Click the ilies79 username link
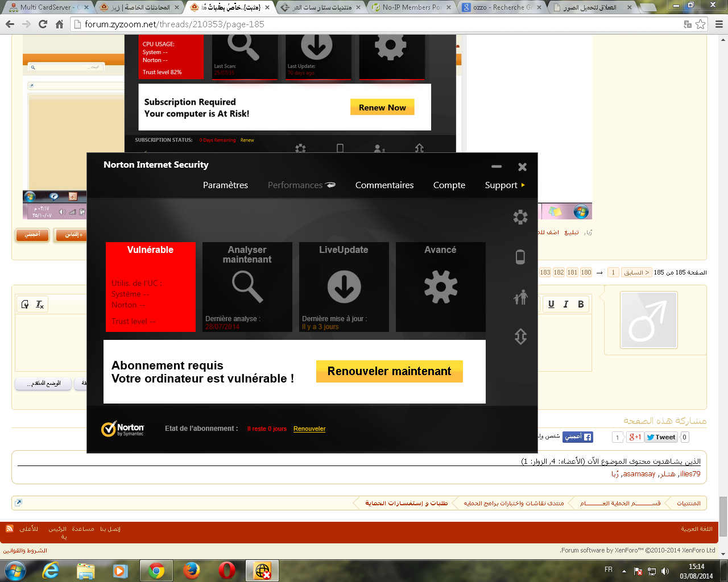This screenshot has height=582, width=728. pos(690,474)
